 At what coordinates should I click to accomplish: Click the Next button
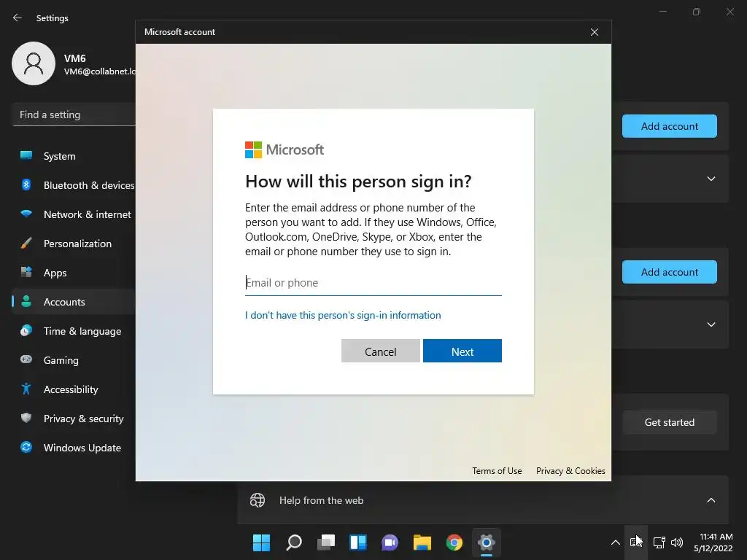[x=462, y=351]
